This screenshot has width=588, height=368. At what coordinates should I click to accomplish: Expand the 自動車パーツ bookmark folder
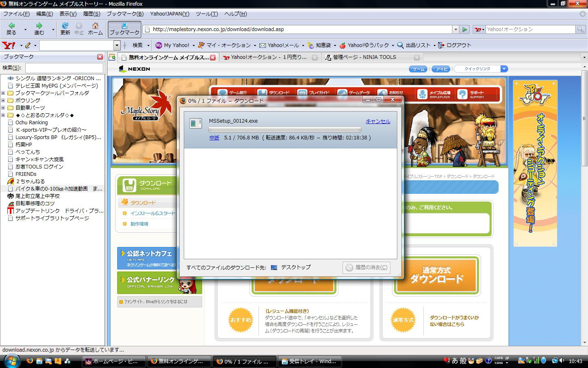coord(3,108)
